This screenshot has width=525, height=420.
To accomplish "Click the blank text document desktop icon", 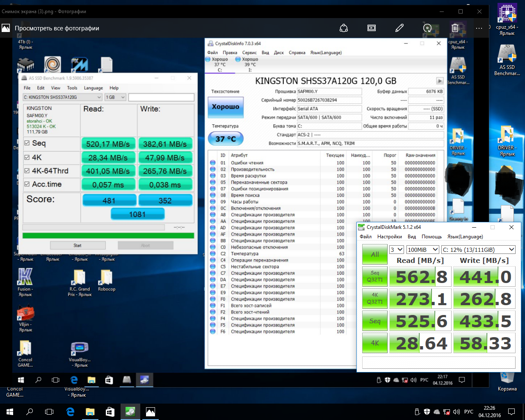I will tap(106, 64).
